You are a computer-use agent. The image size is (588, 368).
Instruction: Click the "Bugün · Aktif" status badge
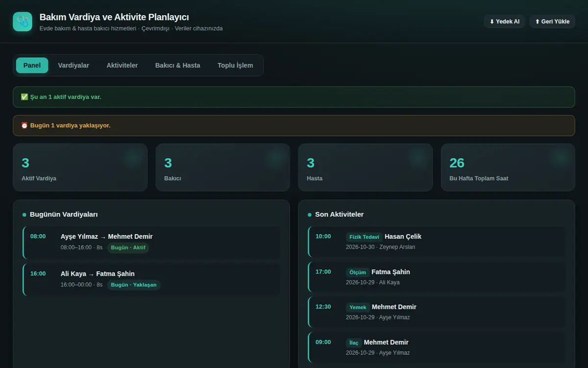(x=128, y=248)
